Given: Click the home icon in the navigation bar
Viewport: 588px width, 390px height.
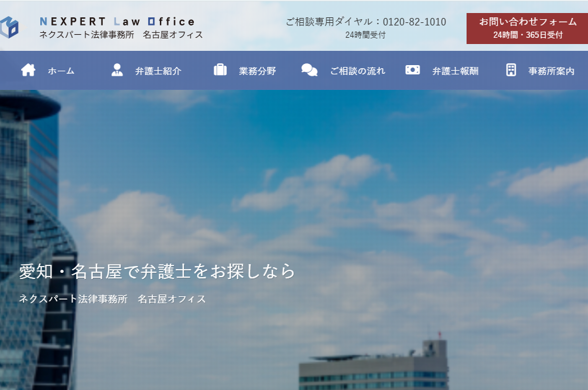Looking at the screenshot, I should point(27,70).
